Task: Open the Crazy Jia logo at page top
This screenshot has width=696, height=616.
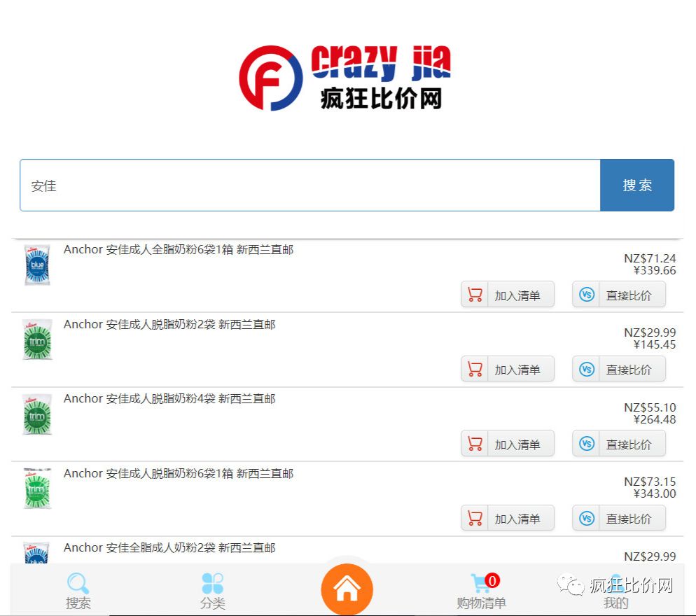Action: (348, 77)
